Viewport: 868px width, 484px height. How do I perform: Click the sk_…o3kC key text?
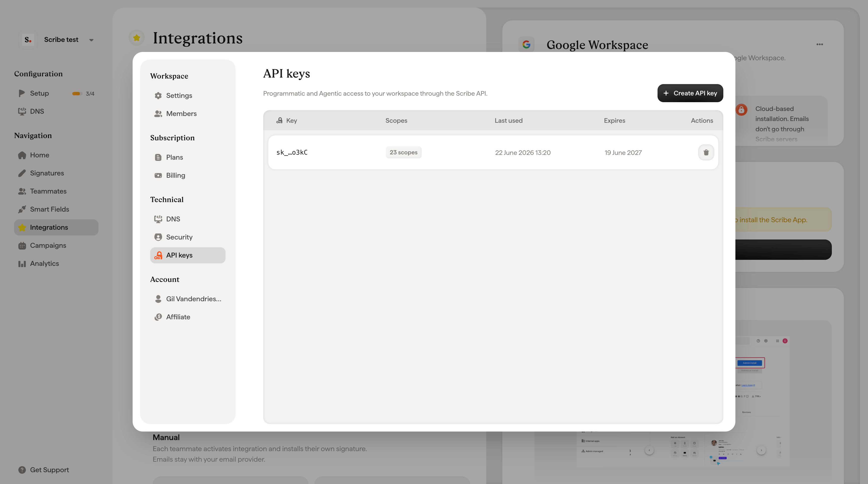(292, 153)
